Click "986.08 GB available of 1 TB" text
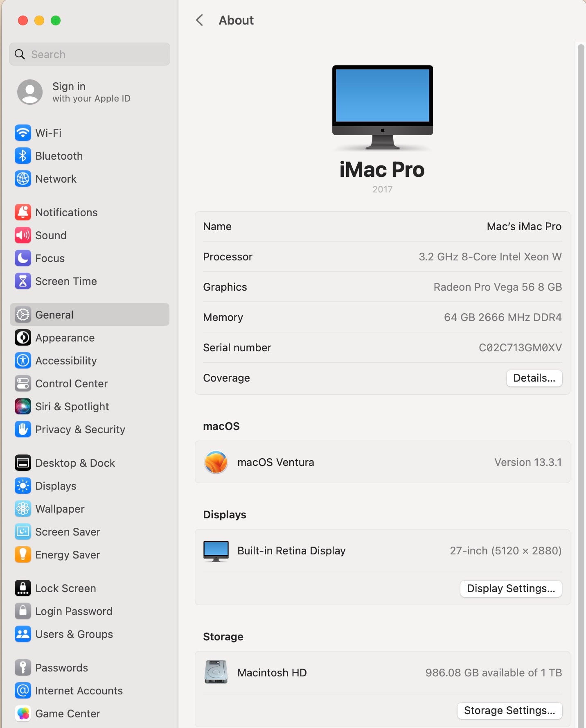This screenshot has width=586, height=728. tap(494, 673)
